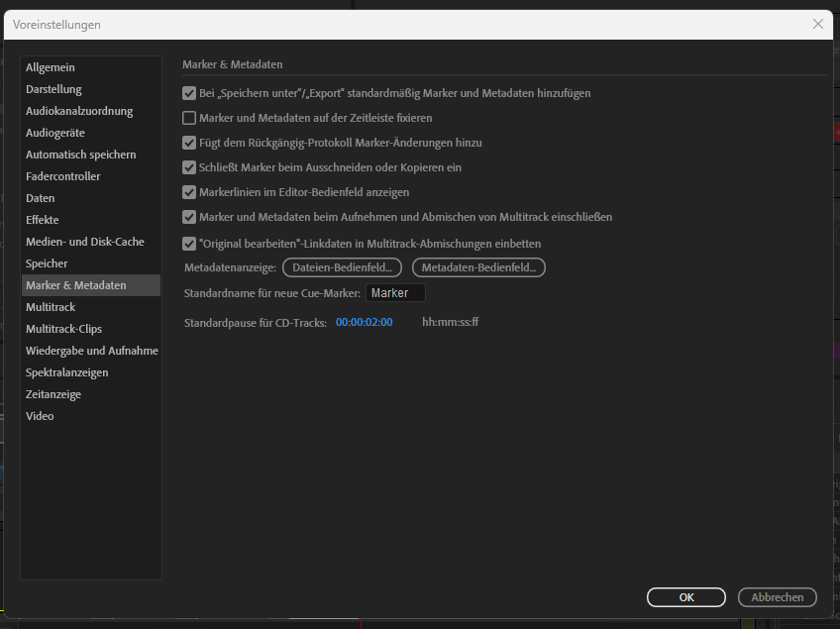Select Audiogeräte in the sidebar
This screenshot has width=840, height=629.
(56, 132)
